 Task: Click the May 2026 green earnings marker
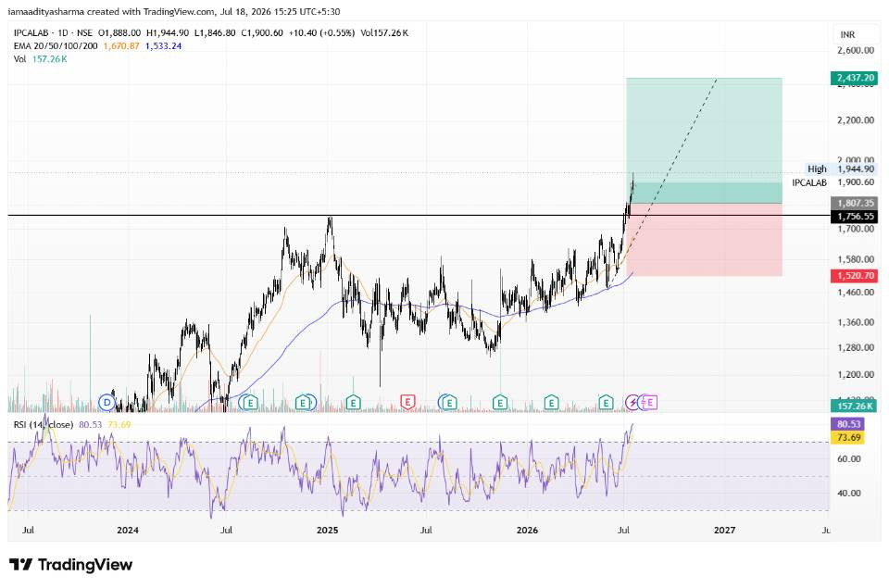click(x=606, y=403)
